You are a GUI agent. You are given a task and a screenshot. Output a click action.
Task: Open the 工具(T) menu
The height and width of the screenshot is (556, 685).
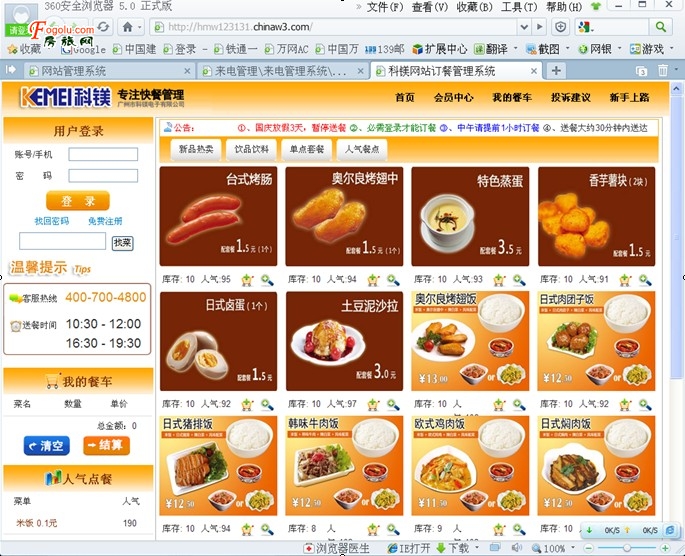pyautogui.click(x=517, y=7)
